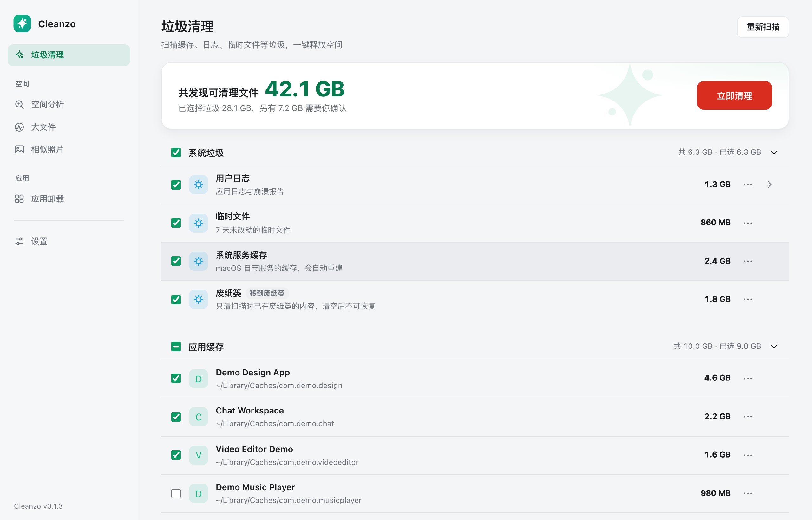
Task: Open more options for Video Editor Demo
Action: point(748,455)
